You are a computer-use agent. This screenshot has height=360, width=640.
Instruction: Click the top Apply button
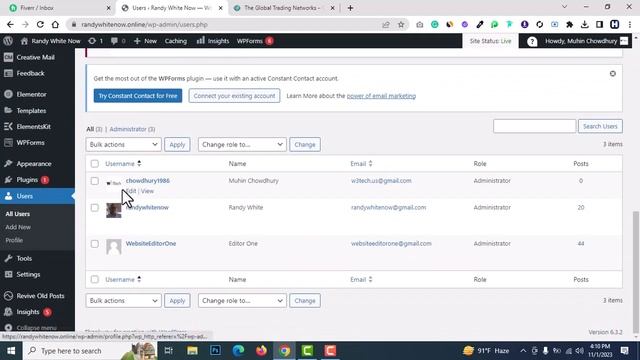tap(177, 144)
